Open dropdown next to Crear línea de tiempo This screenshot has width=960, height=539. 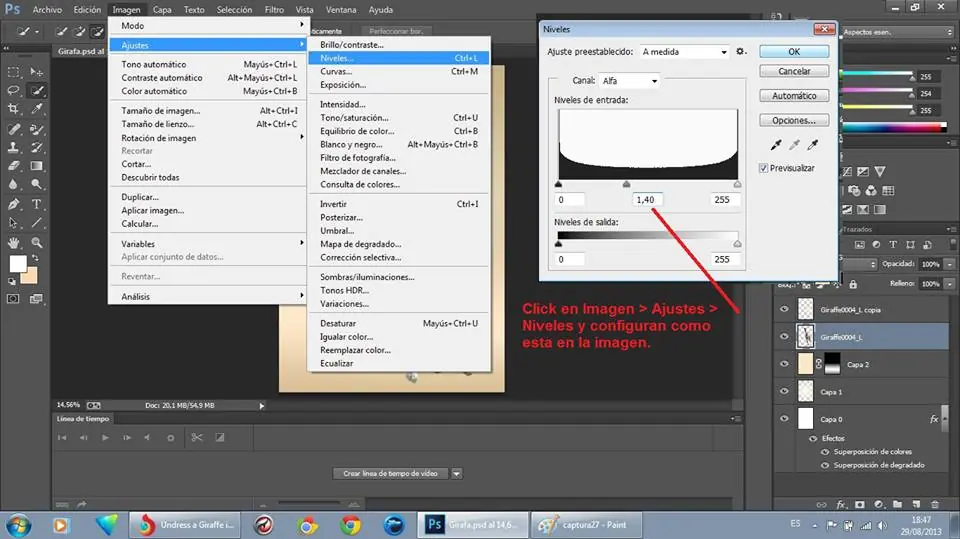tap(457, 473)
